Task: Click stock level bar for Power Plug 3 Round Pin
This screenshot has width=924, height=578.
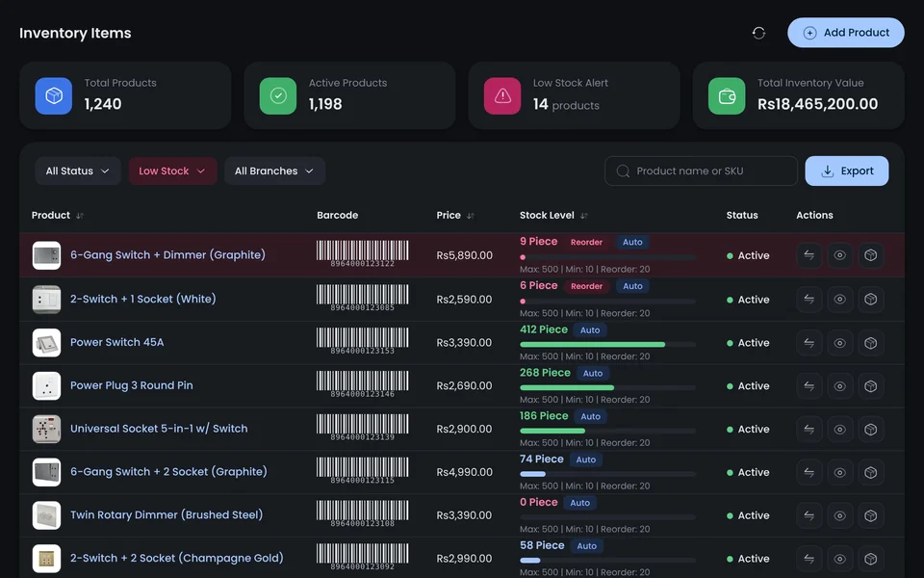Action: pos(607,387)
